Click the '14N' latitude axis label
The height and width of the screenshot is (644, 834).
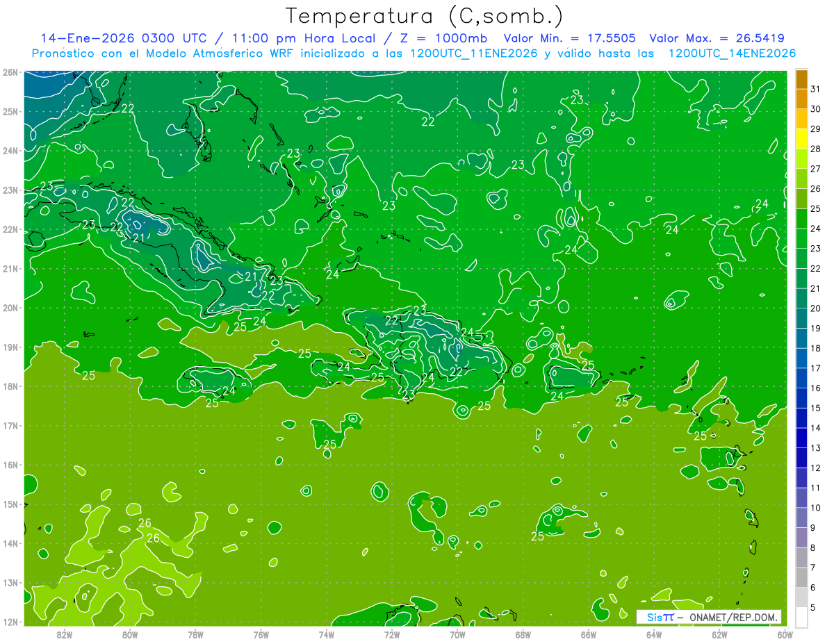10,543
